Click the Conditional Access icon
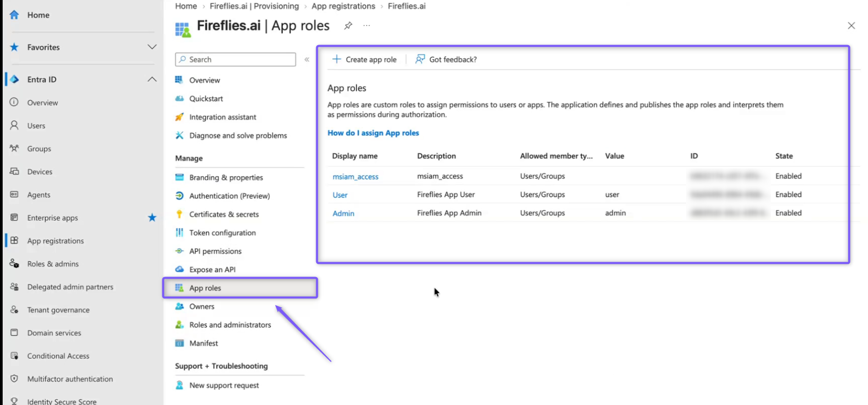The height and width of the screenshot is (405, 868). [14, 356]
